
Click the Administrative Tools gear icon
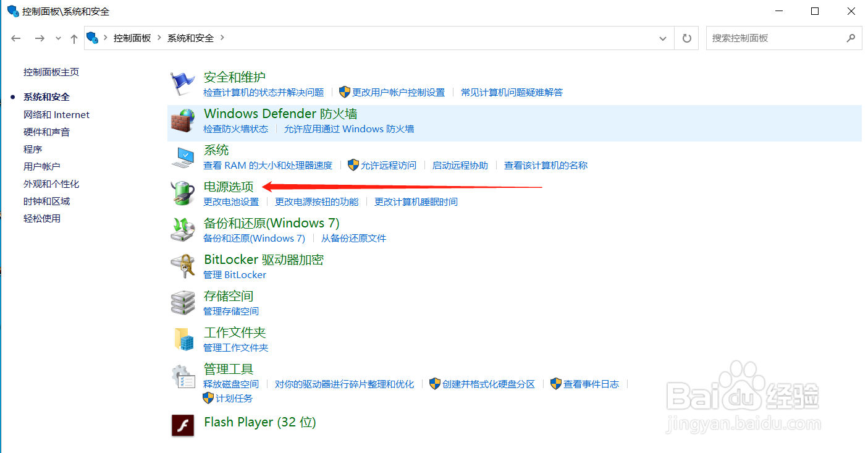coord(182,376)
